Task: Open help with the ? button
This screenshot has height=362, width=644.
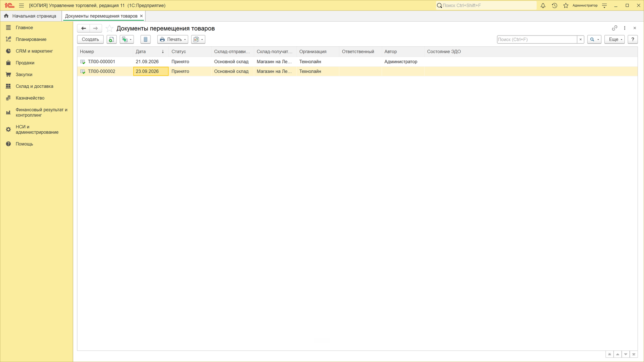Action: (x=633, y=39)
